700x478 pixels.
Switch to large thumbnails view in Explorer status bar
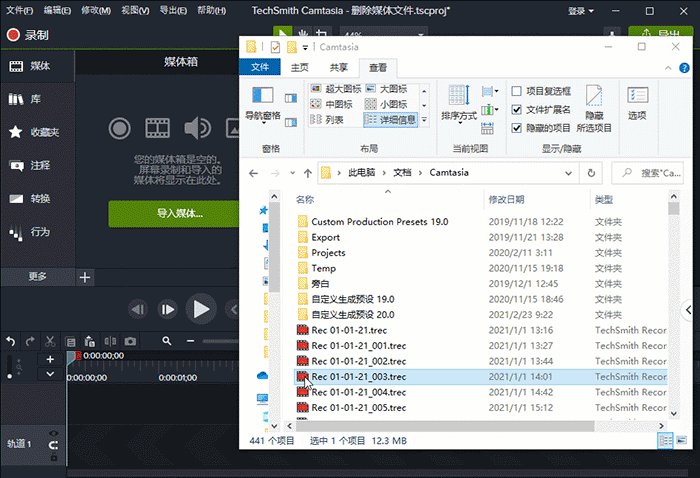681,441
